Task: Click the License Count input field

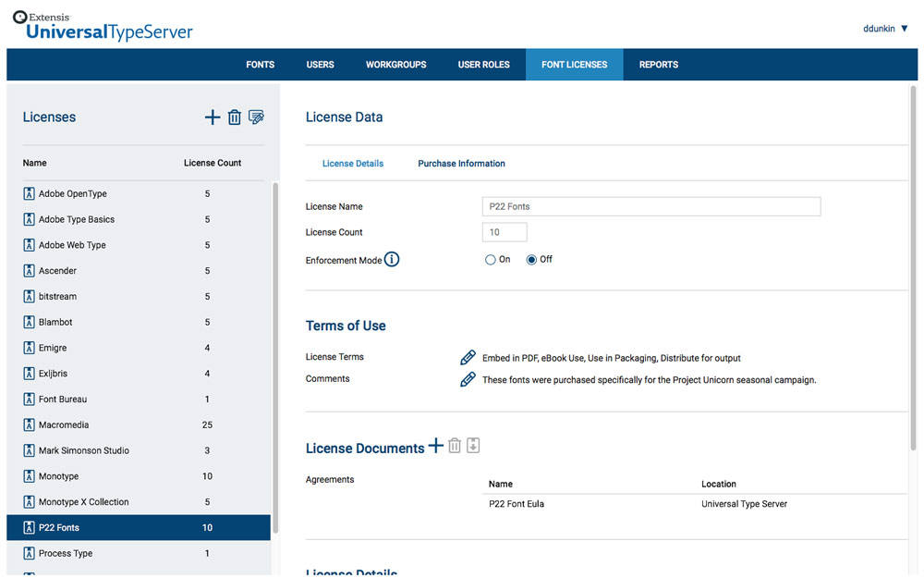Action: 505,232
